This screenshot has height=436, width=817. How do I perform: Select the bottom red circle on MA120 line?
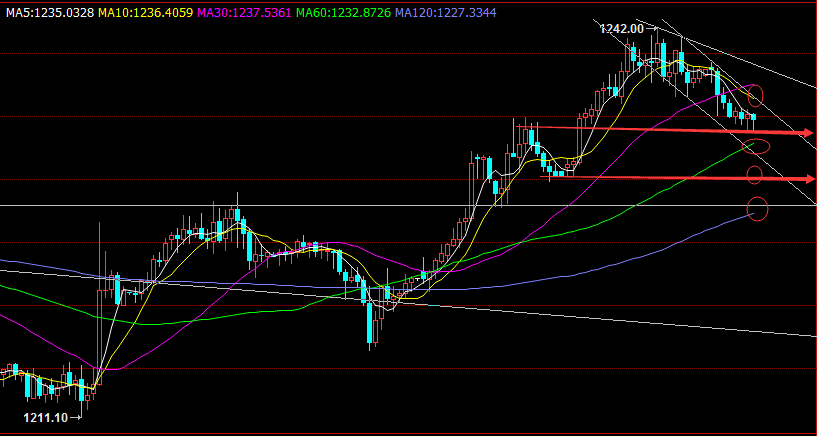[757, 209]
